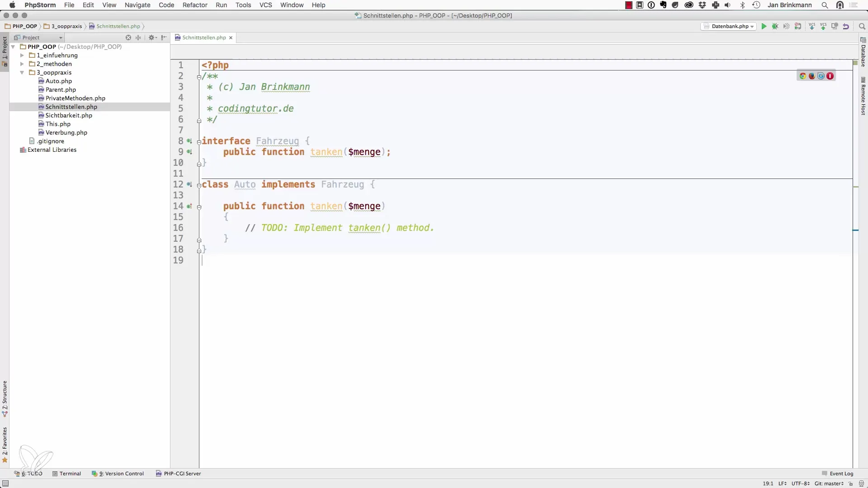This screenshot has height=488, width=868.
Task: Click implemented gutter marker on line 8
Action: pos(189,141)
